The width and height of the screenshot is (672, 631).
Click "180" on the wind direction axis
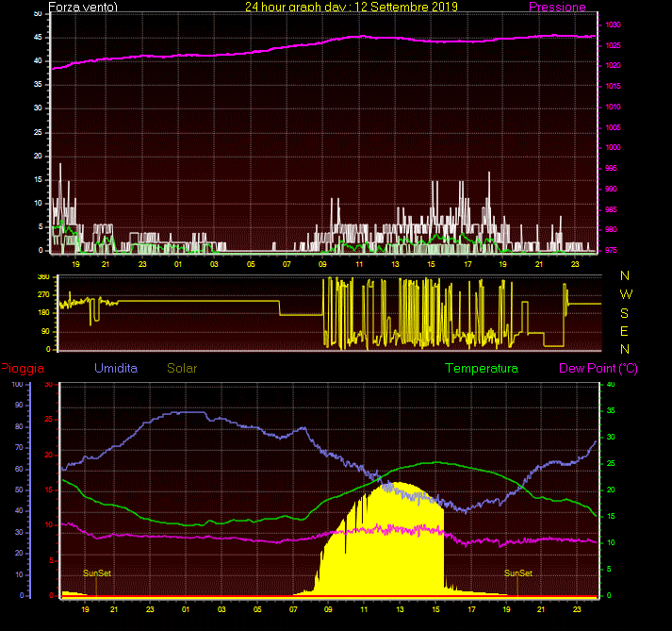(x=43, y=313)
